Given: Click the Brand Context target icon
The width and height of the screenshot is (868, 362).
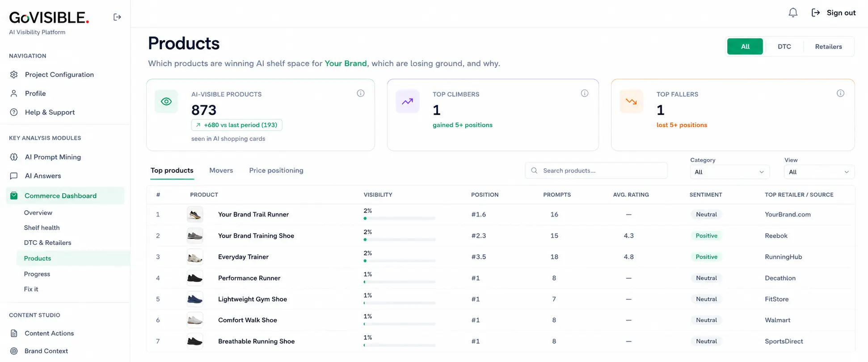Looking at the screenshot, I should [14, 351].
